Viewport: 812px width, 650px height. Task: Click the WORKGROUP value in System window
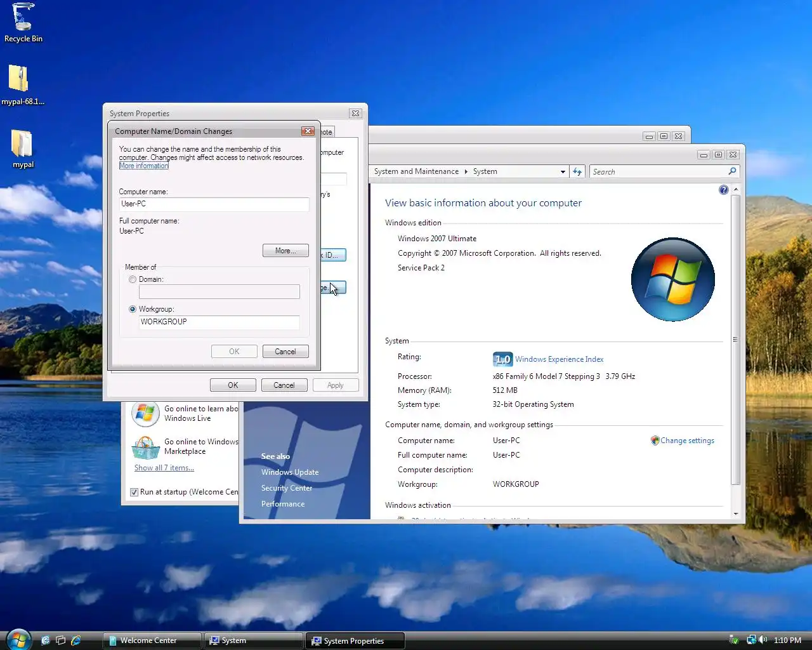click(516, 484)
